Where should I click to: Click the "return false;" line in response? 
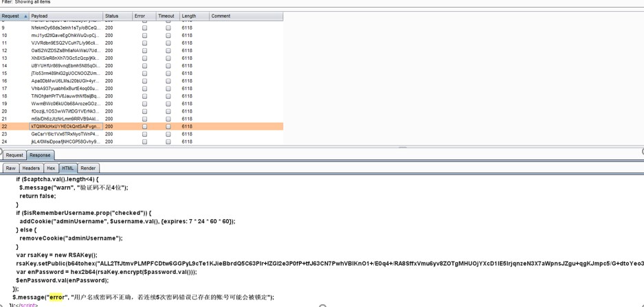pyautogui.click(x=37, y=196)
